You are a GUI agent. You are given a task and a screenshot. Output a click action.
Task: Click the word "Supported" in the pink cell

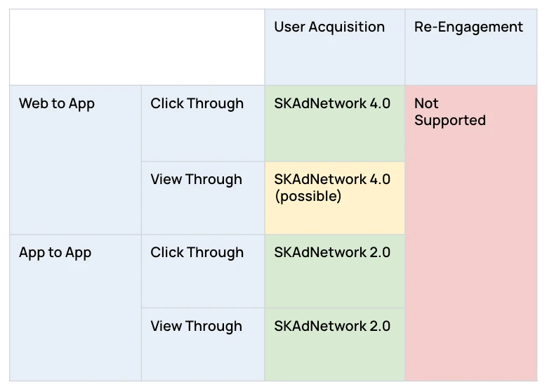click(x=450, y=121)
